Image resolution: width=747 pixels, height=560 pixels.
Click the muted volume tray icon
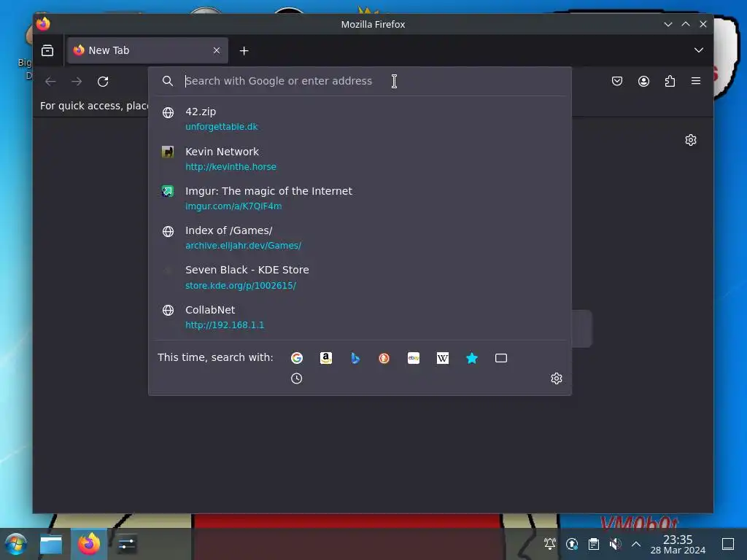click(x=615, y=544)
